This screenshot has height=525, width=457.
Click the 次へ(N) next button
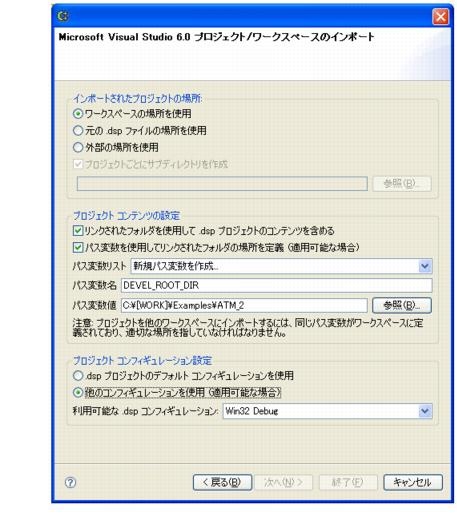pyautogui.click(x=284, y=482)
